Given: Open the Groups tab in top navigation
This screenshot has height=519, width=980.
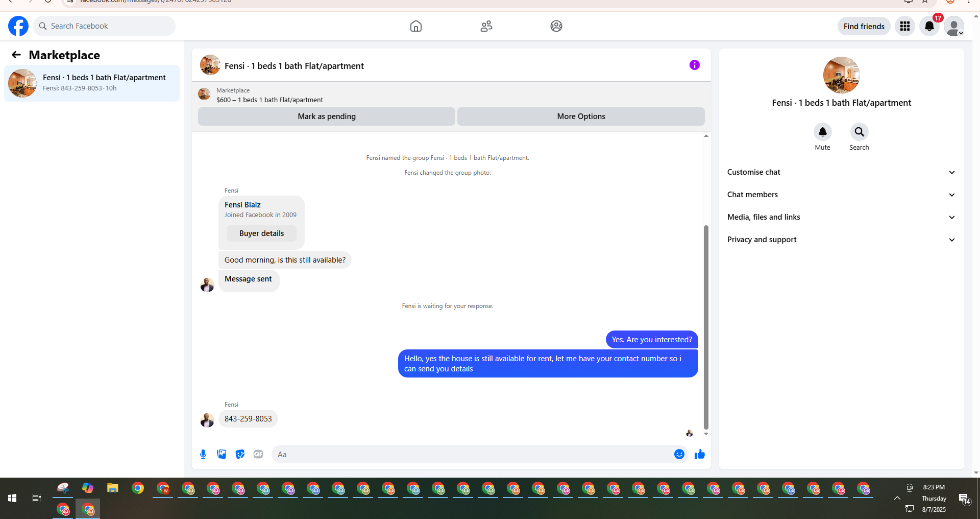Looking at the screenshot, I should pyautogui.click(x=556, y=26).
